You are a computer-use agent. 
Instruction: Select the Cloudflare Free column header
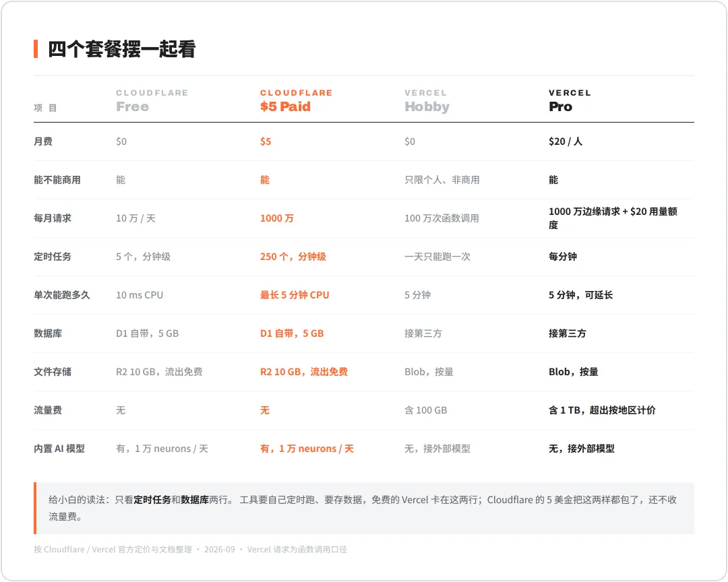coord(152,101)
